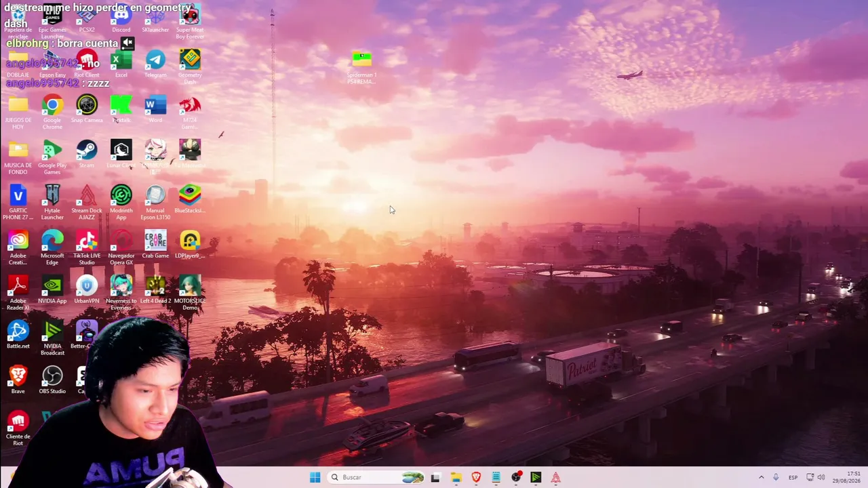Select the Manual Epson L3150 file
868x488 pixels.
[155, 202]
